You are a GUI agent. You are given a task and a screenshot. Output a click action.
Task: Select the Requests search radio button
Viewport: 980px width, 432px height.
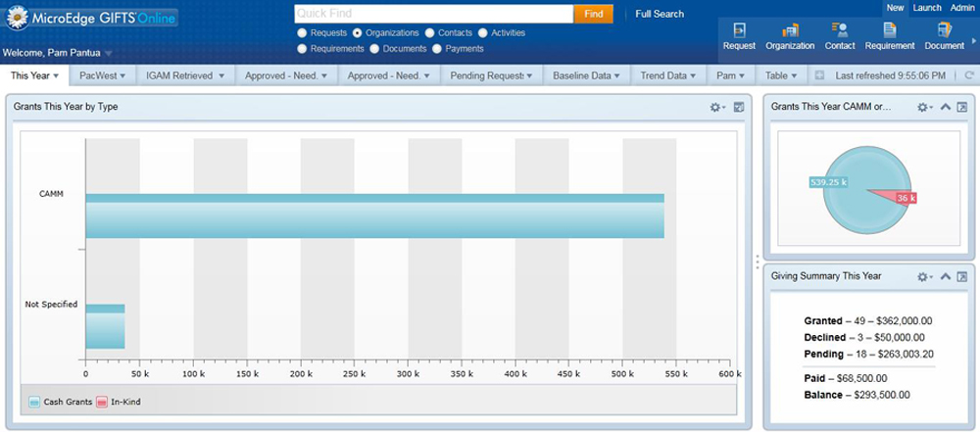coord(302,33)
